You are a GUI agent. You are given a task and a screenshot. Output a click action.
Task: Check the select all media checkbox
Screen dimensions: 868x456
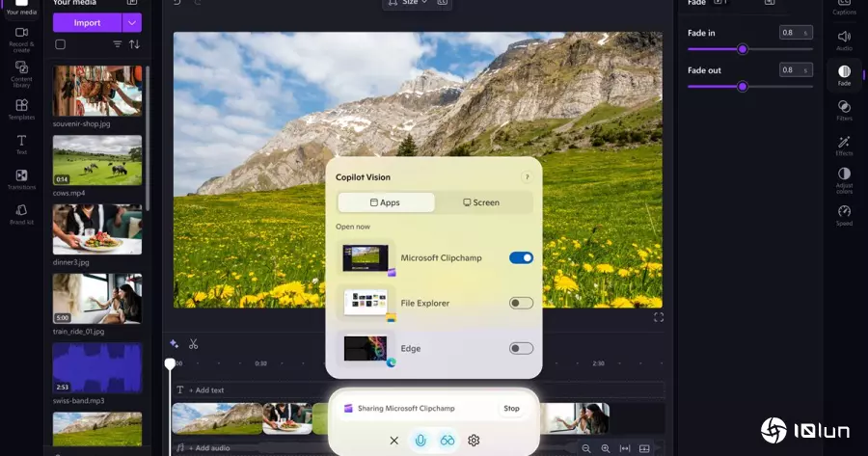(x=61, y=44)
